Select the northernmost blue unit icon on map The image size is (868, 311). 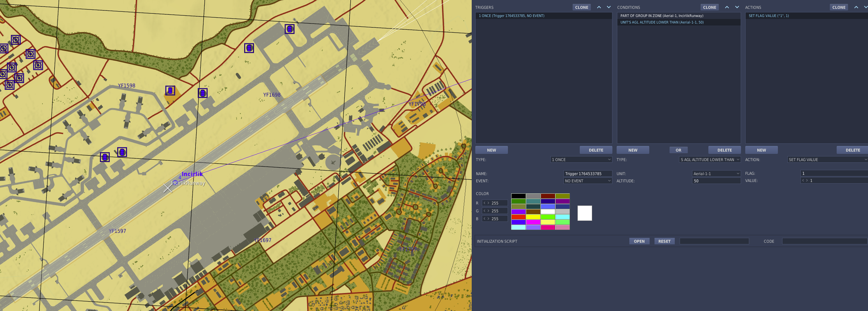click(290, 29)
